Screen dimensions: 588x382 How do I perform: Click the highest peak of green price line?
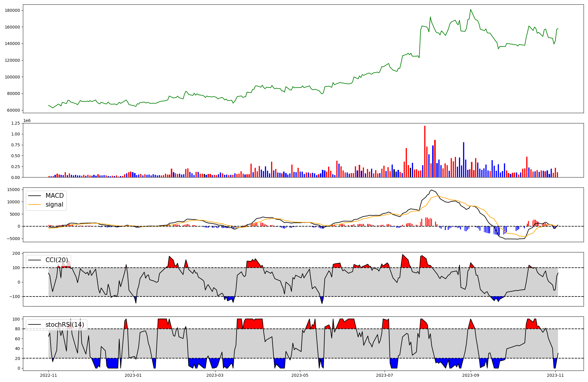pos(470,9)
